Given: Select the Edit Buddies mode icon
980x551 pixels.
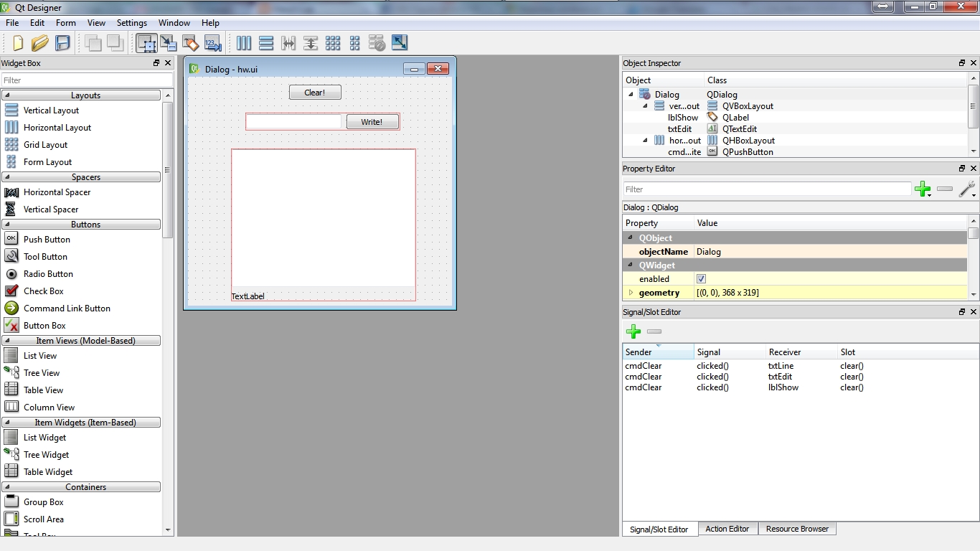Looking at the screenshot, I should point(191,43).
